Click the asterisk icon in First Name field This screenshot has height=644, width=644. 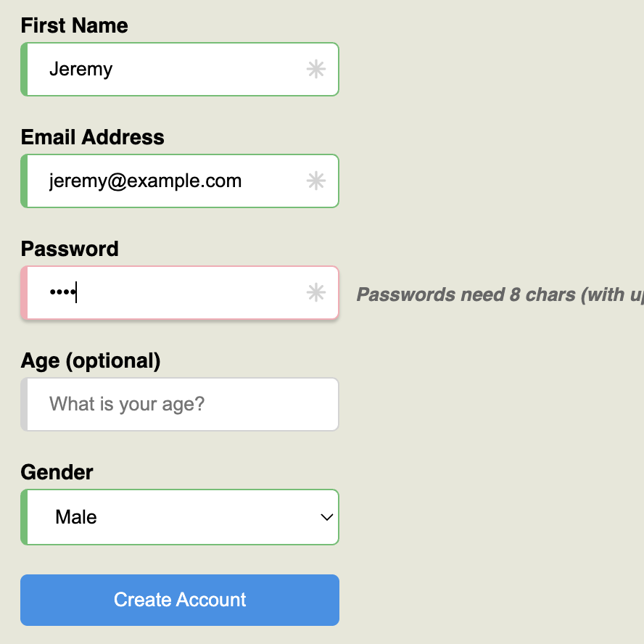tap(315, 70)
